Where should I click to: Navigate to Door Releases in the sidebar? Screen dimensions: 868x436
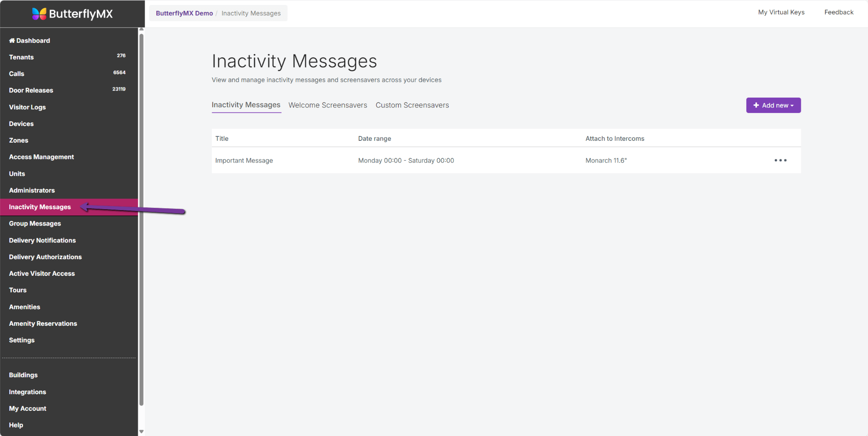tap(31, 90)
